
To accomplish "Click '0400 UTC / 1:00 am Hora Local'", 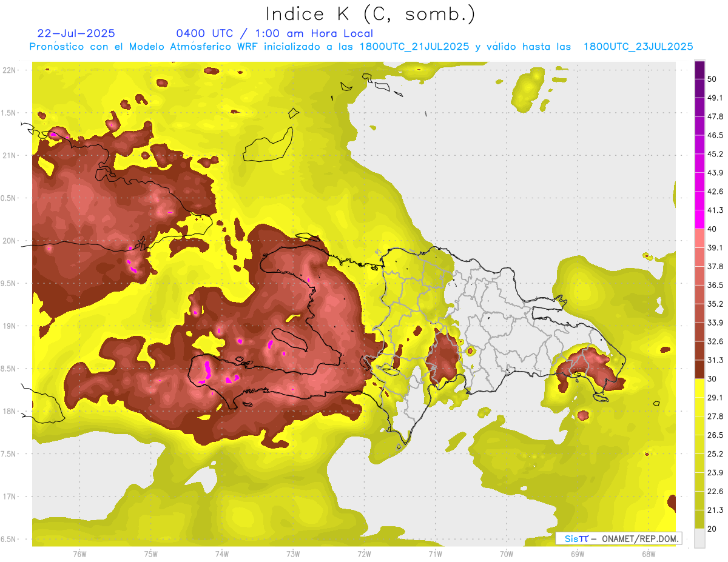I will (274, 33).
